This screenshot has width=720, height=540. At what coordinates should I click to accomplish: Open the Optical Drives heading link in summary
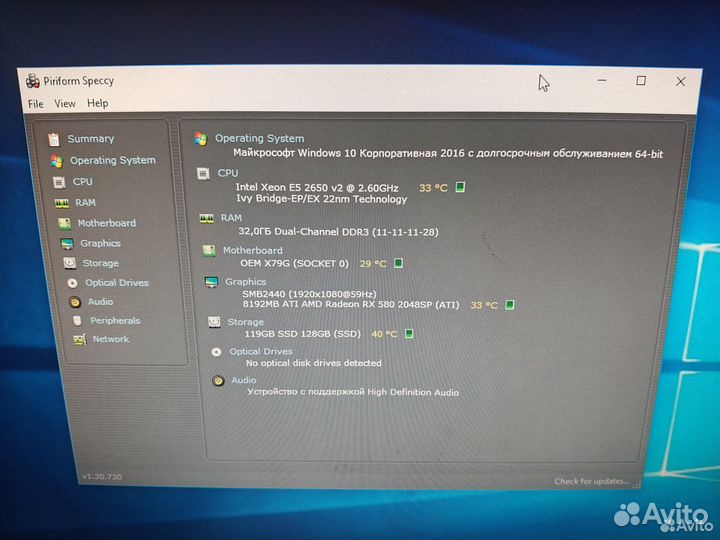261,351
